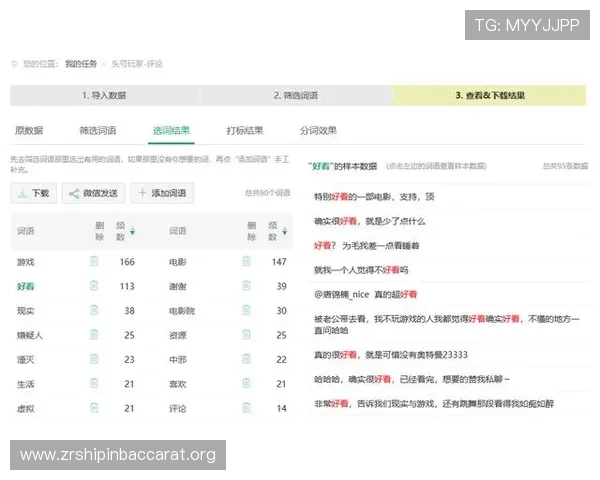Remove 现实 using its delete icon
The width and height of the screenshot is (600, 480).
[94, 310]
